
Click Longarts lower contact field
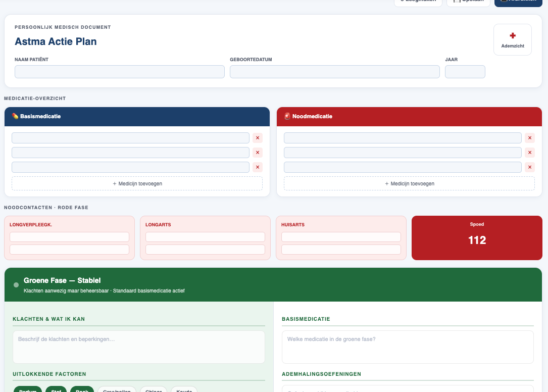[x=205, y=250]
